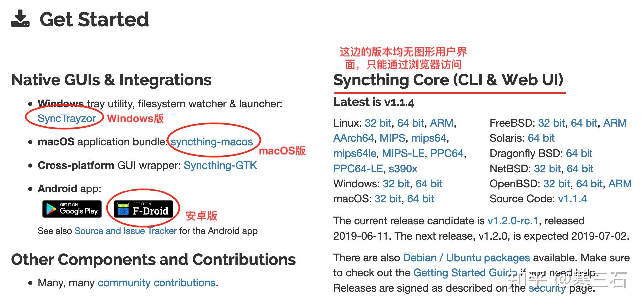Open the F-Droid badge
Viewport: 644px width, 306px height.
pyautogui.click(x=144, y=209)
